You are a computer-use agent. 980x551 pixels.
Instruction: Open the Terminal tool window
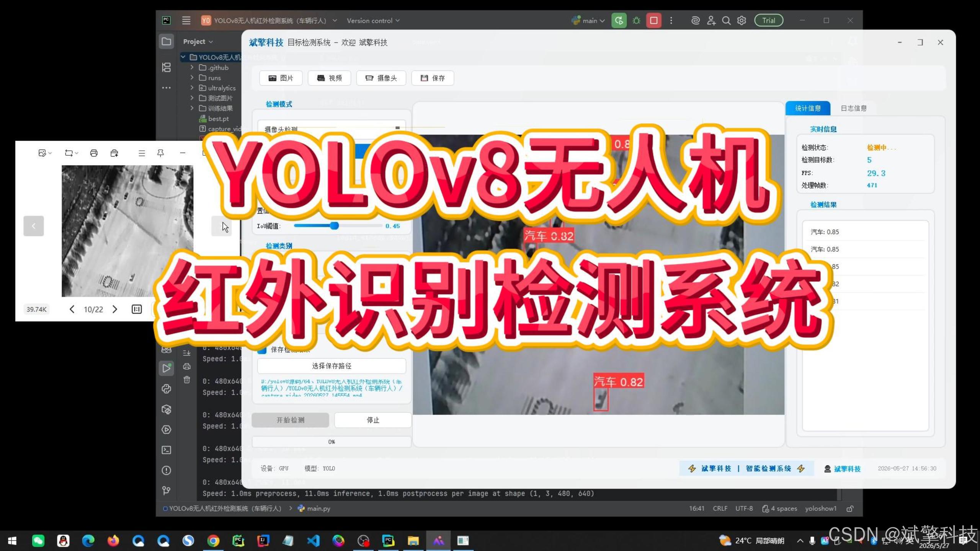pyautogui.click(x=167, y=450)
